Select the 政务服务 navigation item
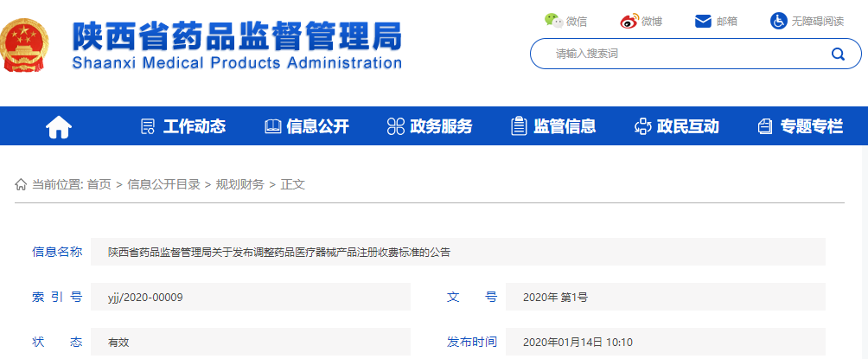Viewport: 868px width, 359px height. click(x=430, y=126)
